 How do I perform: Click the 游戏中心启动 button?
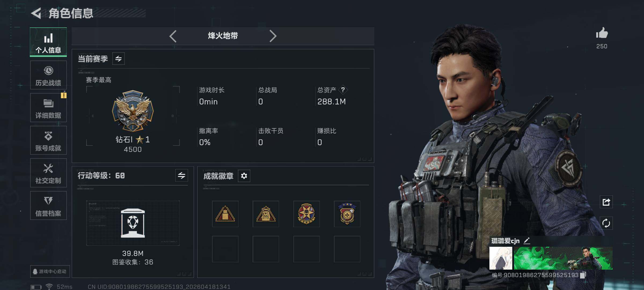click(50, 271)
